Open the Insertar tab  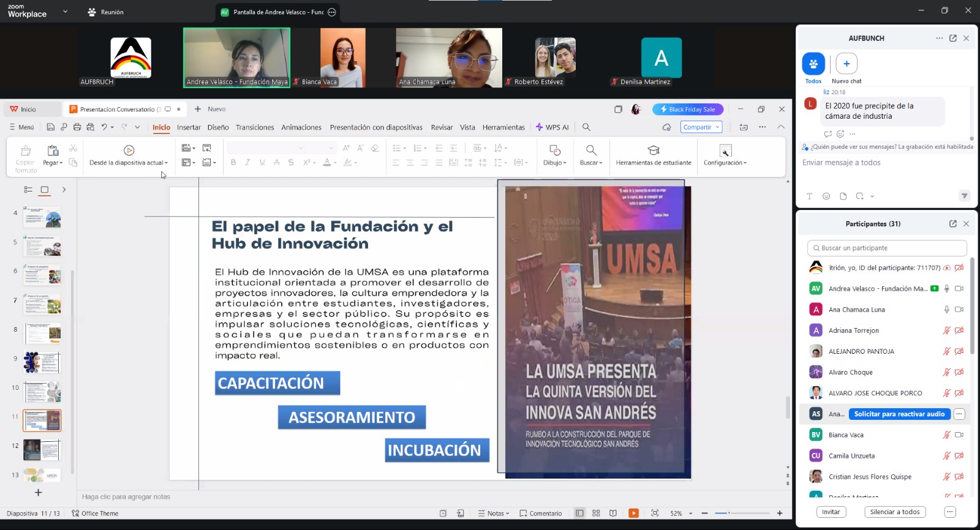(189, 127)
